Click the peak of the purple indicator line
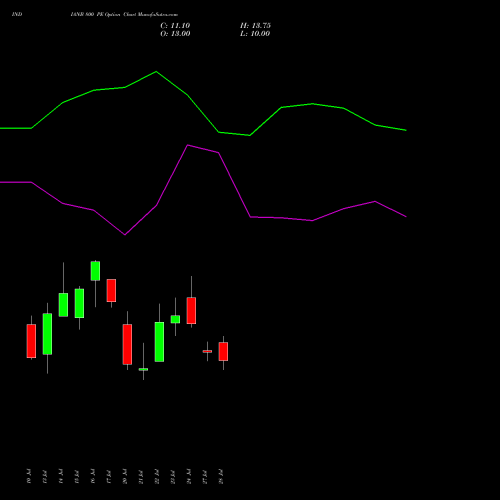Image resolution: width=500 pixels, height=500 pixels. pos(188,145)
